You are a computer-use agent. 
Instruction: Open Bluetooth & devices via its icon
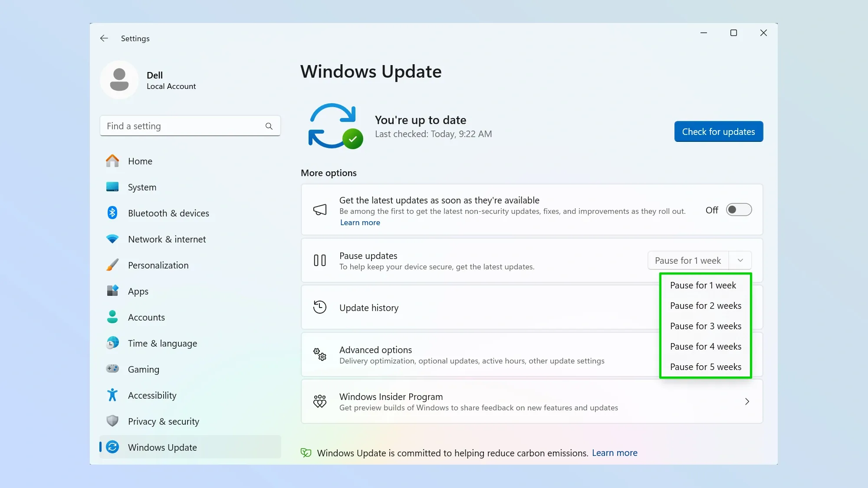pyautogui.click(x=112, y=213)
